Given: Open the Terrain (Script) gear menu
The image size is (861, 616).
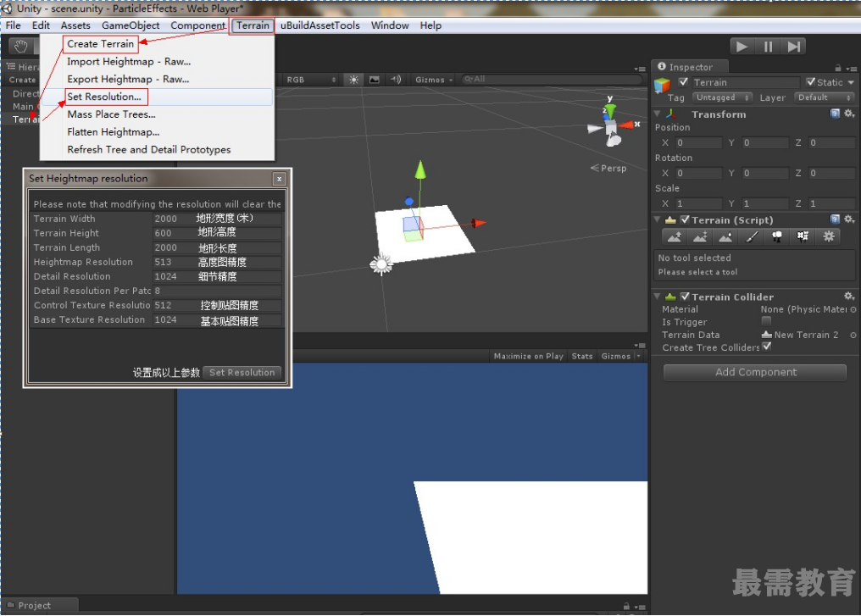Looking at the screenshot, I should coord(849,219).
